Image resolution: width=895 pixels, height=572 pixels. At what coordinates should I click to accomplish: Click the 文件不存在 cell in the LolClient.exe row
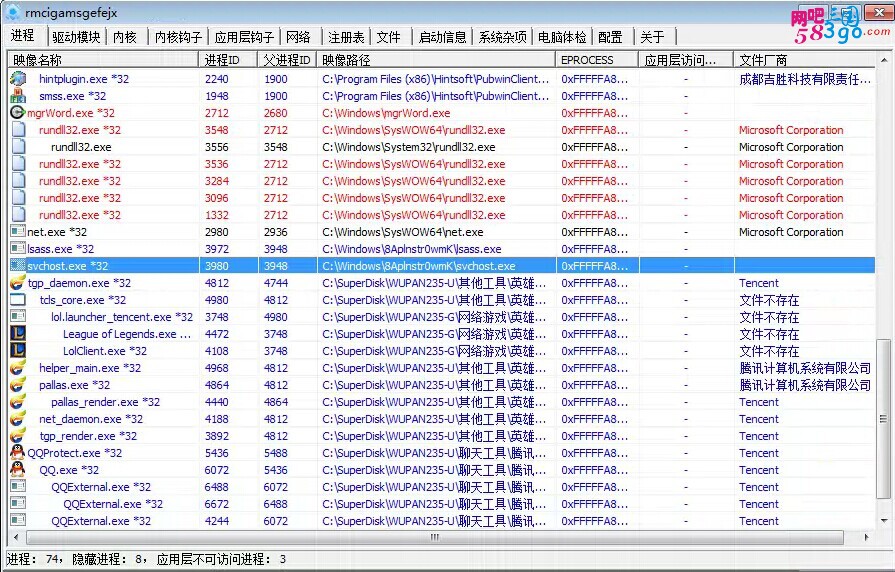[x=769, y=351]
